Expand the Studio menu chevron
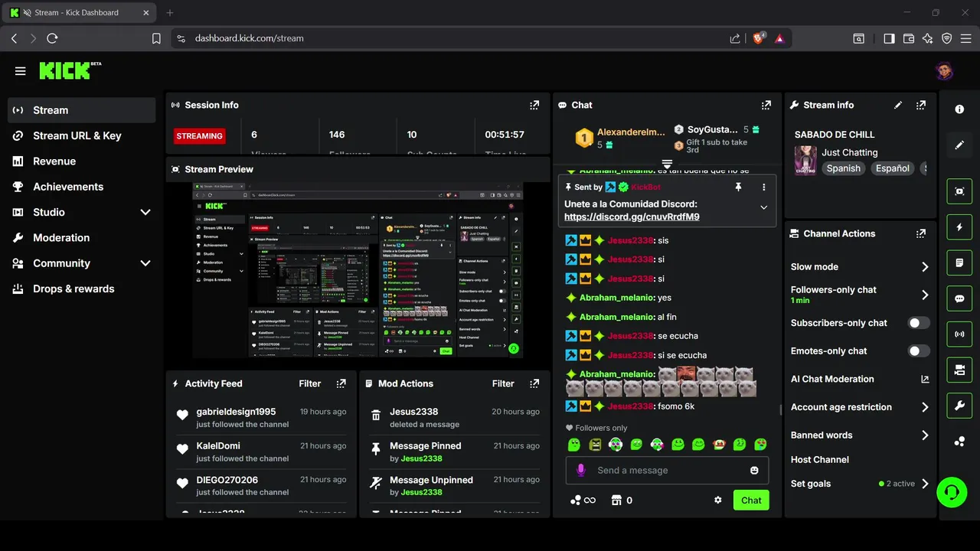The height and width of the screenshot is (551, 980). [145, 212]
